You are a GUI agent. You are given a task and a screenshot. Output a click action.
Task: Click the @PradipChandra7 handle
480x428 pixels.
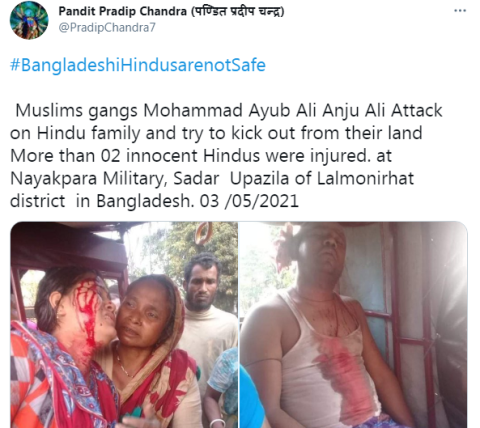pyautogui.click(x=107, y=27)
